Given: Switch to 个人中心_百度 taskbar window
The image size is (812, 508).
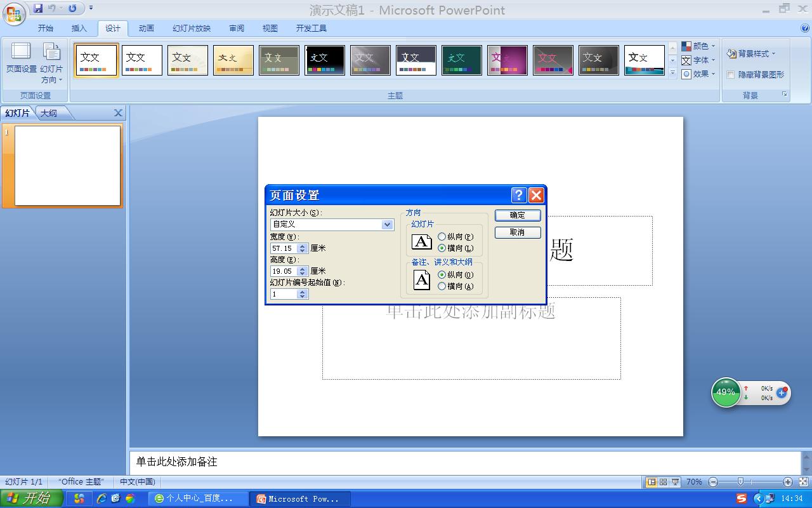Looking at the screenshot, I should point(198,498).
